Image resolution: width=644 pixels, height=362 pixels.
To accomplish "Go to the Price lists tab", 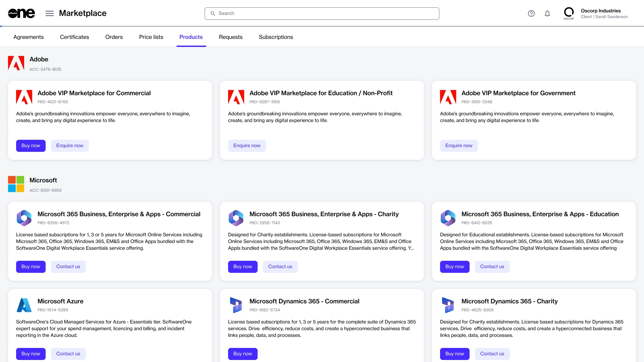I will (x=151, y=37).
